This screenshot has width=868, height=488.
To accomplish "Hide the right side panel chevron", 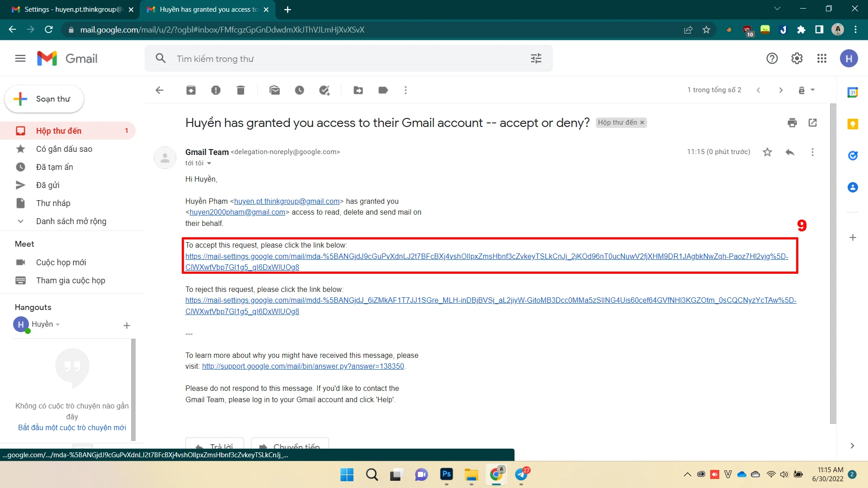I will (x=852, y=446).
